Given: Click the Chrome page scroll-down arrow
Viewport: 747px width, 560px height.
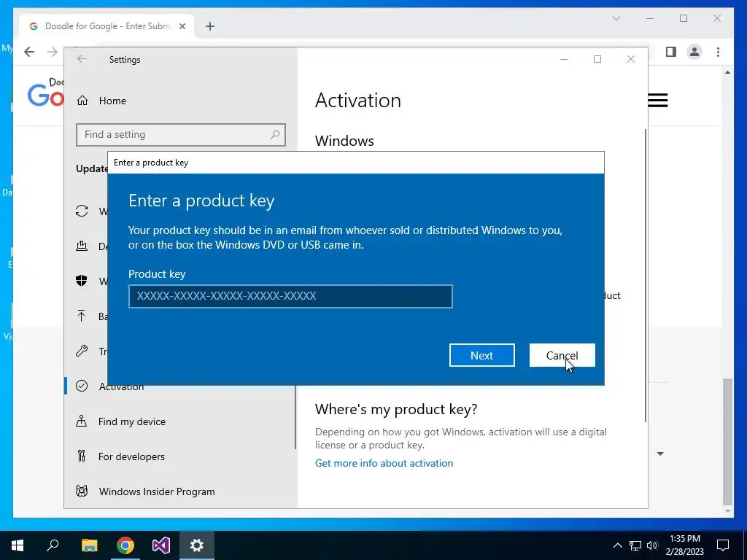Looking at the screenshot, I should 727,511.
